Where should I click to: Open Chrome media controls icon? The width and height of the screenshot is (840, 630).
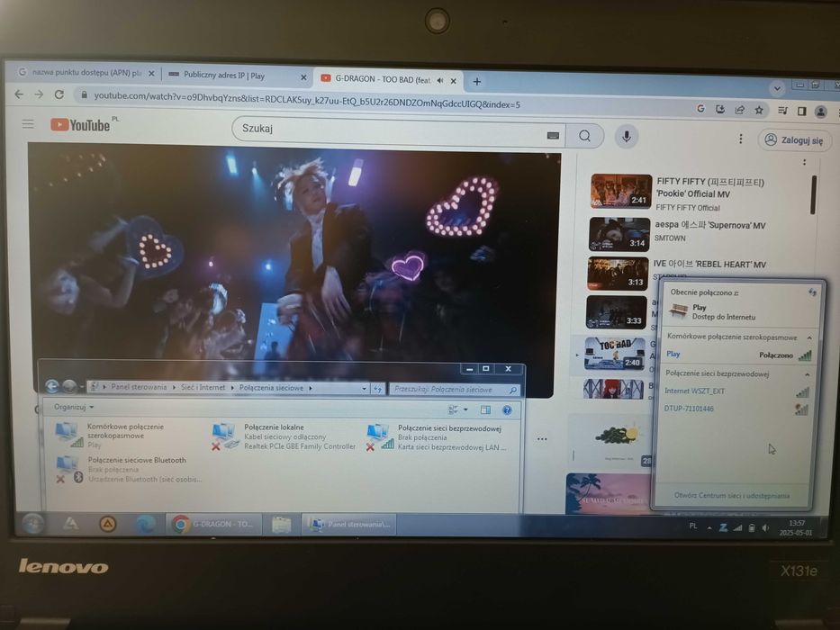click(782, 111)
